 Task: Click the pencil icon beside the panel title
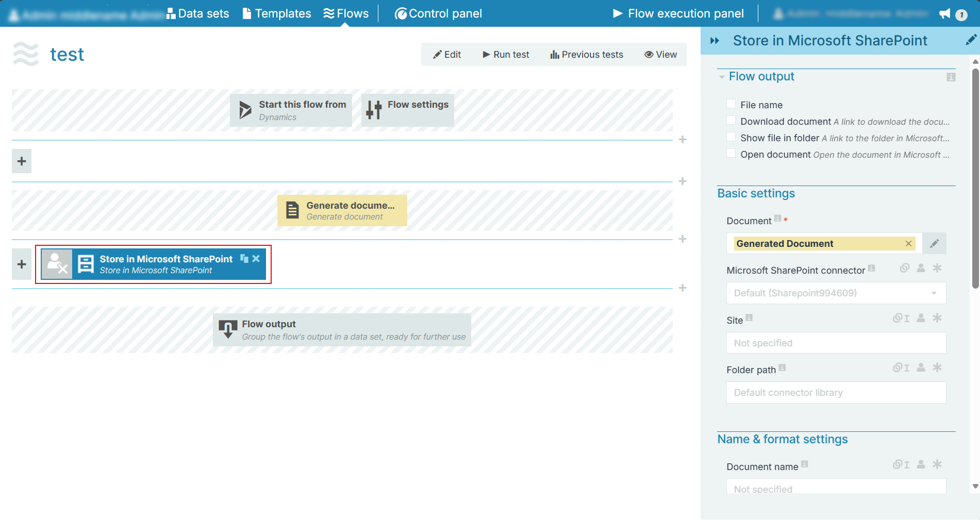click(x=971, y=40)
